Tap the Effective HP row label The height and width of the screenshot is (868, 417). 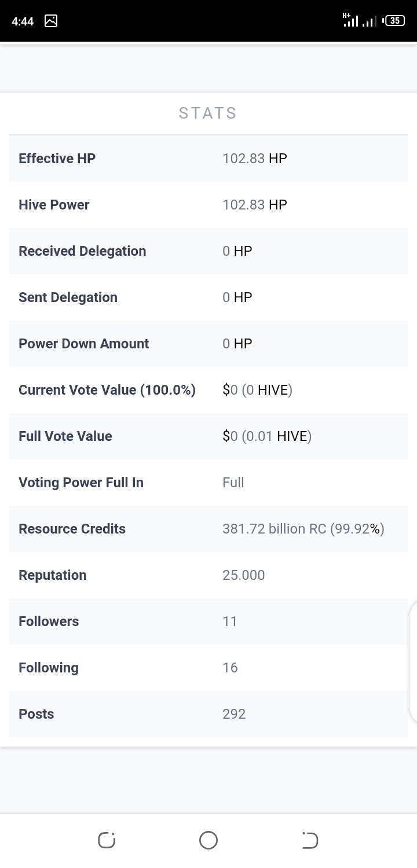point(57,159)
